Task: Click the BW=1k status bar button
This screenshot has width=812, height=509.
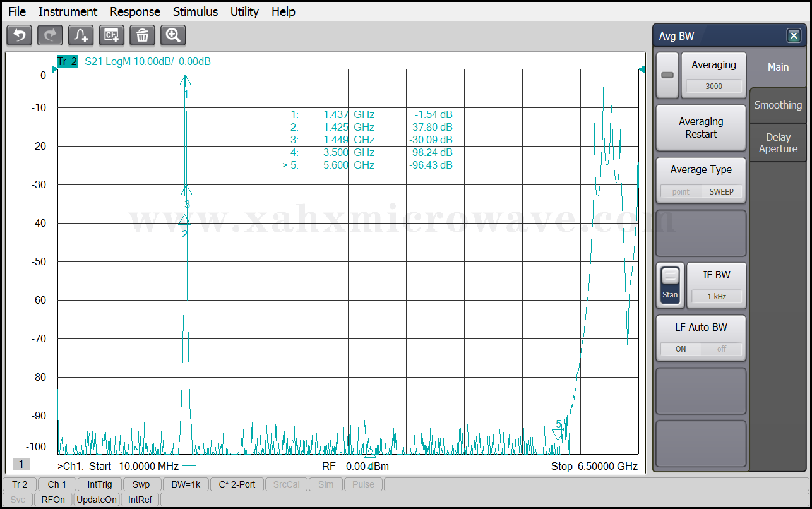Action: tap(185, 484)
